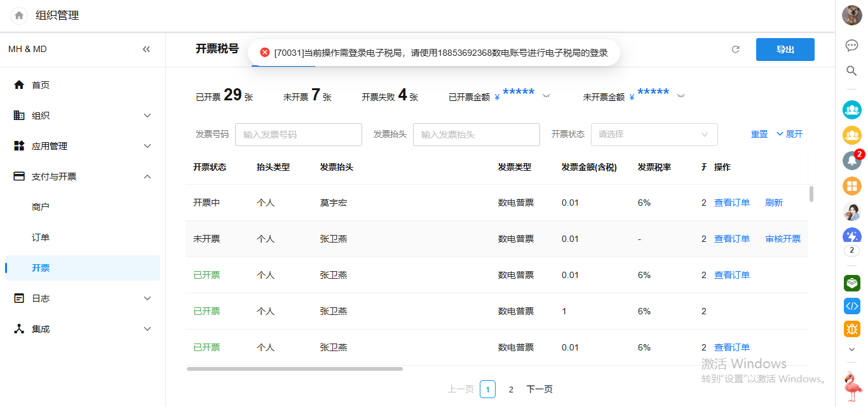This screenshot has width=868, height=407.
Task: Collapse the sidebar with the double-chevron icon
Action: pyautogui.click(x=146, y=49)
